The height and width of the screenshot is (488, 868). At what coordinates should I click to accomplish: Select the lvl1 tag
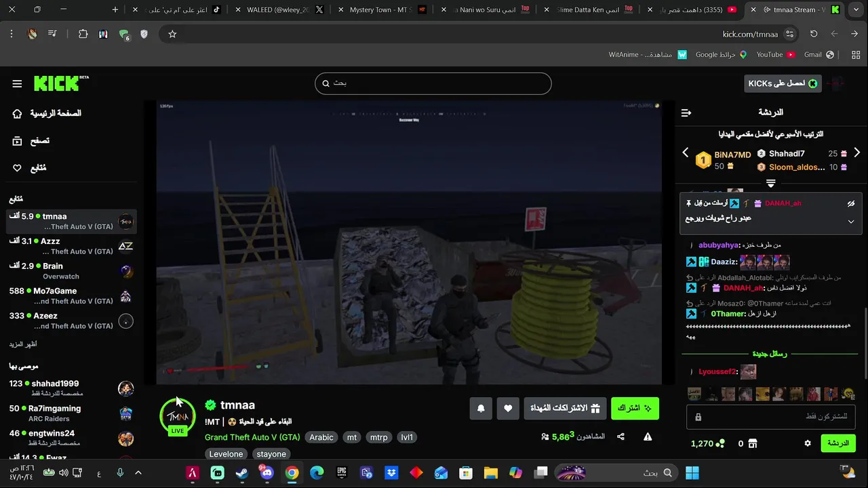click(x=407, y=437)
